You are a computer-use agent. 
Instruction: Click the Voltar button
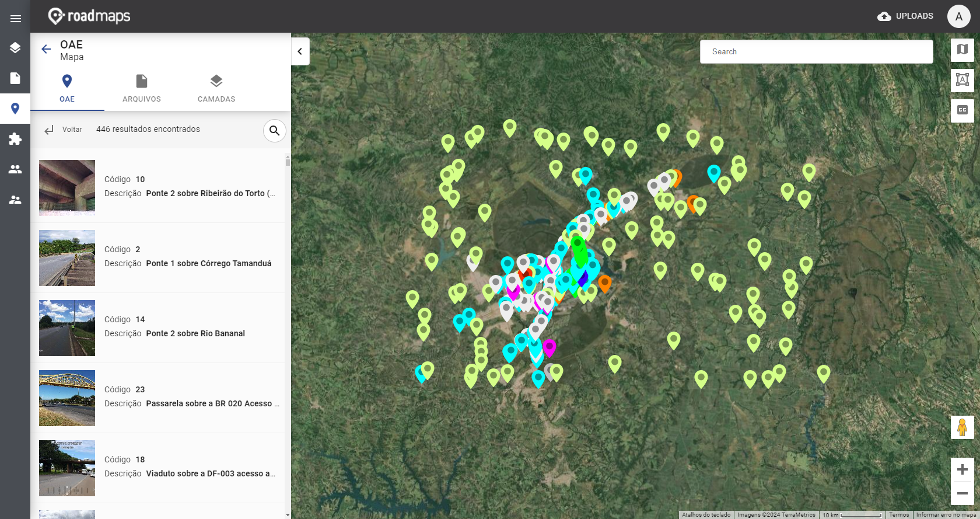click(x=63, y=130)
